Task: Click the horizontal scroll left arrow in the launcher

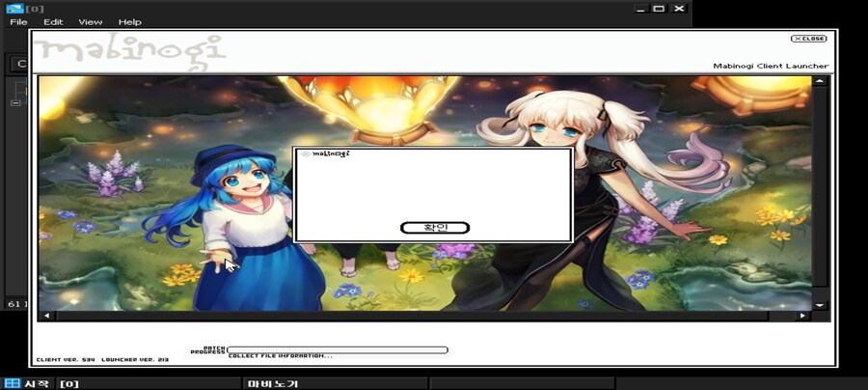Action: click(46, 316)
